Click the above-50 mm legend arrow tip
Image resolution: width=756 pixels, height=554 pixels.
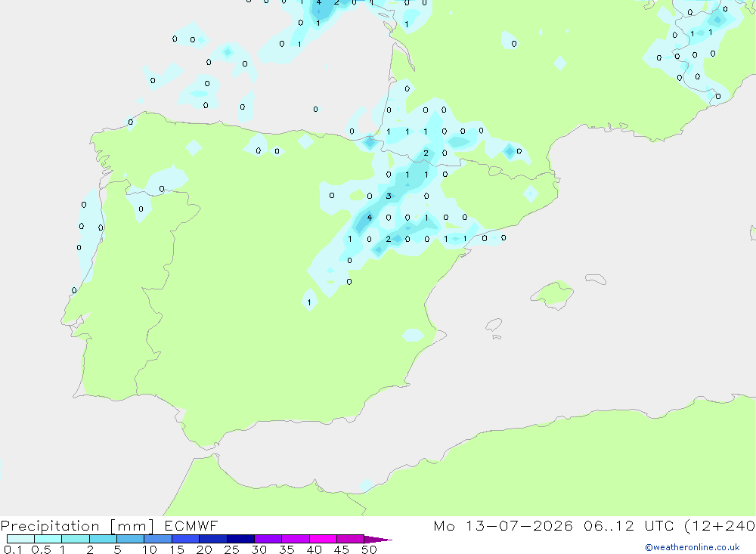(x=379, y=540)
